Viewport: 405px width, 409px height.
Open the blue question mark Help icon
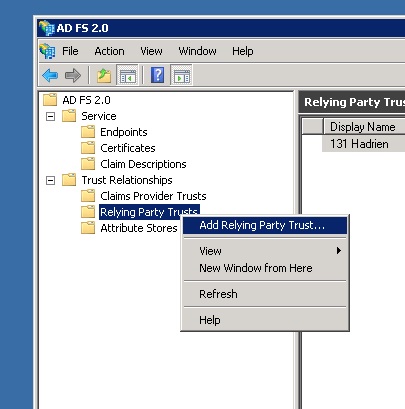(158, 75)
